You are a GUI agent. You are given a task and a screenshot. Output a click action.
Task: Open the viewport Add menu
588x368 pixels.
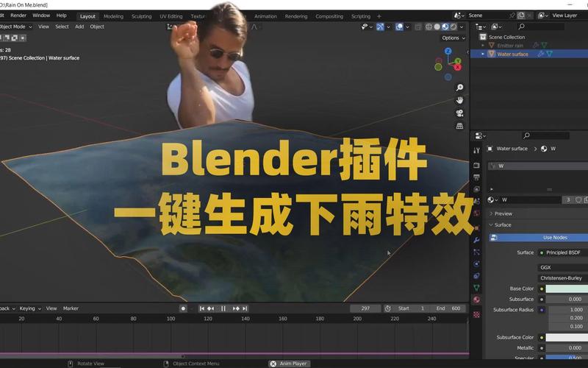pyautogui.click(x=79, y=26)
